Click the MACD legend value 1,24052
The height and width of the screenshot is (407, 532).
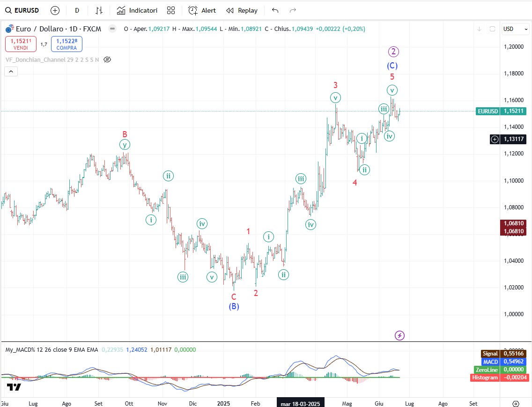click(137, 350)
